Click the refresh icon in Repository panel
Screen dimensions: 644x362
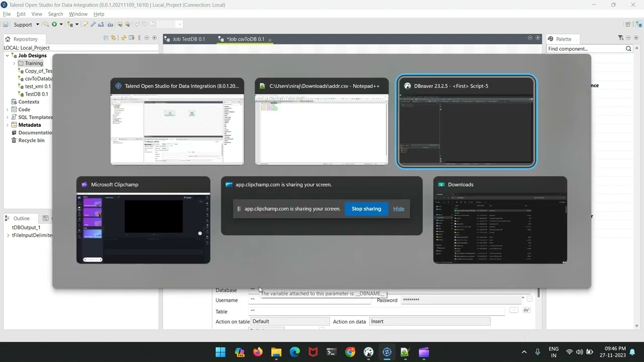click(x=124, y=38)
